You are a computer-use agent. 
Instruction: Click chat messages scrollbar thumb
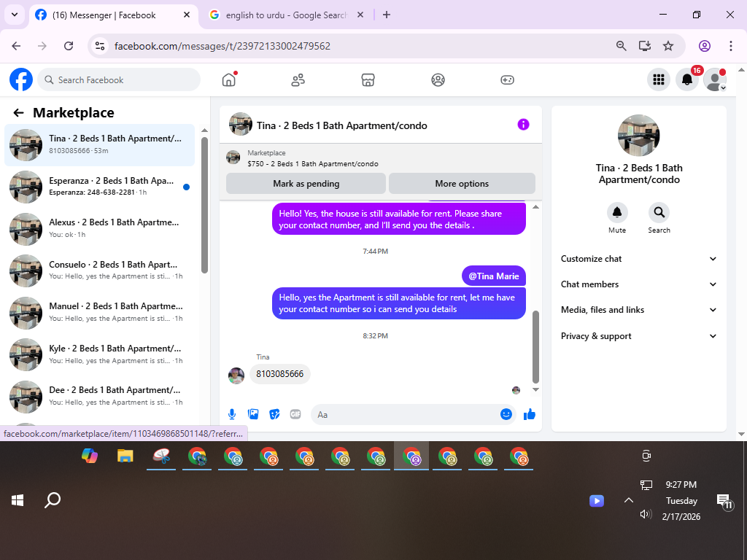pyautogui.click(x=535, y=346)
